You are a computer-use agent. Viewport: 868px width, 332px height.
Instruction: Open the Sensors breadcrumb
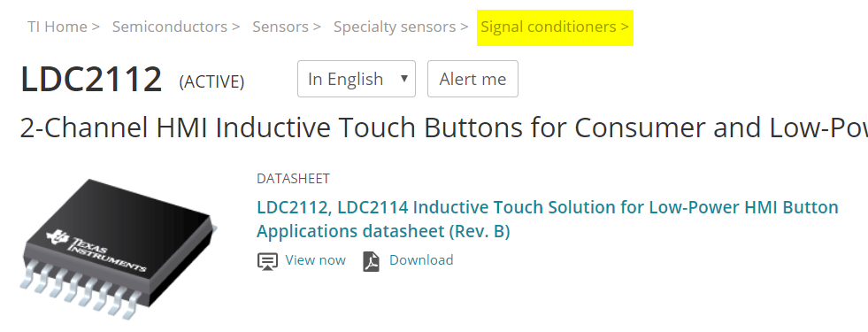click(x=280, y=27)
